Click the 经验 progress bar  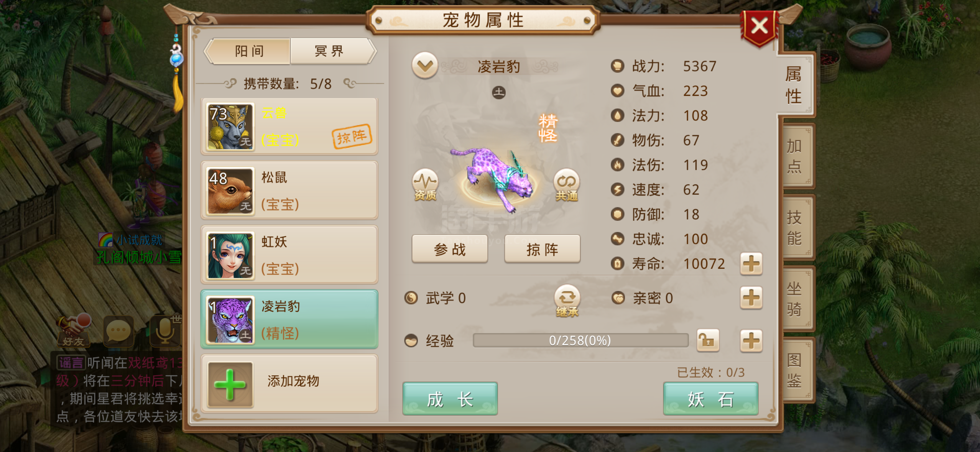(580, 340)
